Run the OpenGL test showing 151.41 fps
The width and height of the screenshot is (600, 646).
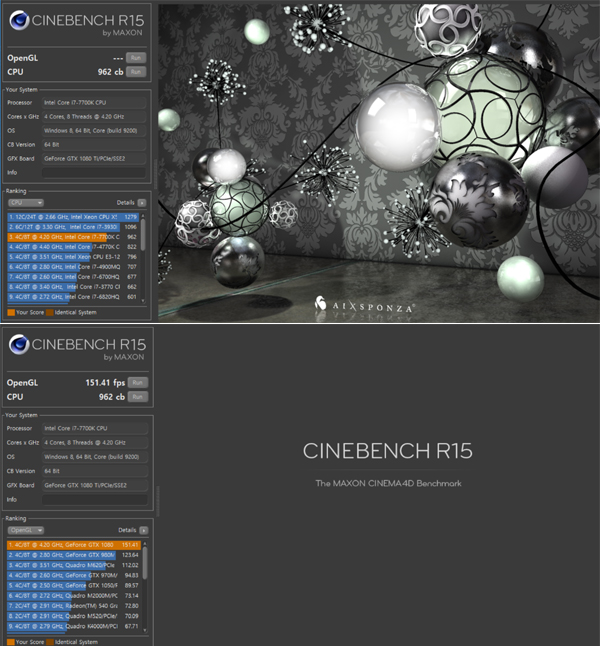(138, 382)
